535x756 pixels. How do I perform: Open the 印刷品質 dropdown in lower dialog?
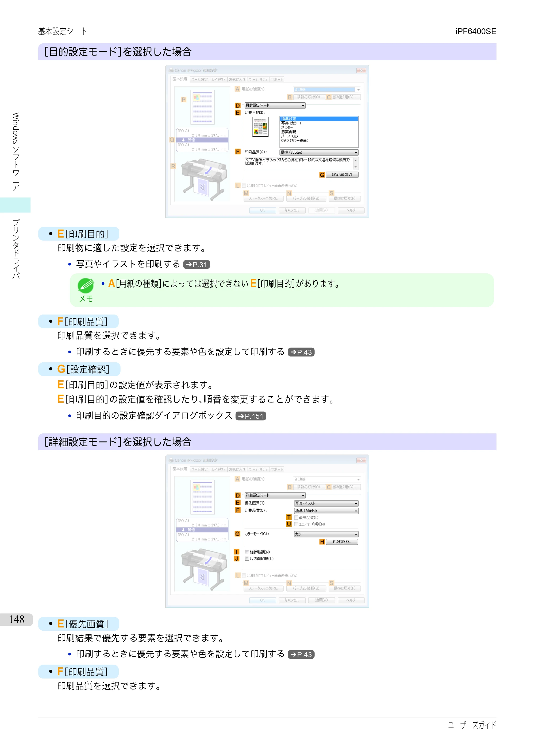pyautogui.click(x=326, y=511)
